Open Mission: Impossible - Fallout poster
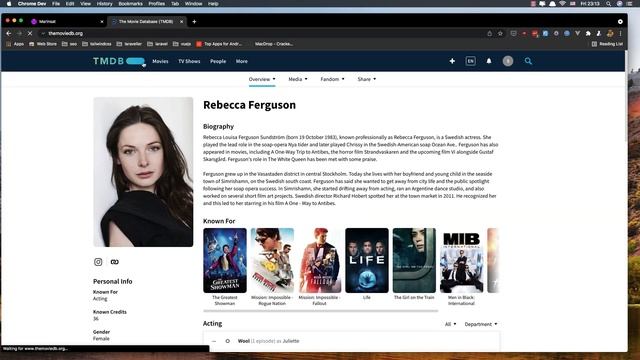 click(320, 260)
